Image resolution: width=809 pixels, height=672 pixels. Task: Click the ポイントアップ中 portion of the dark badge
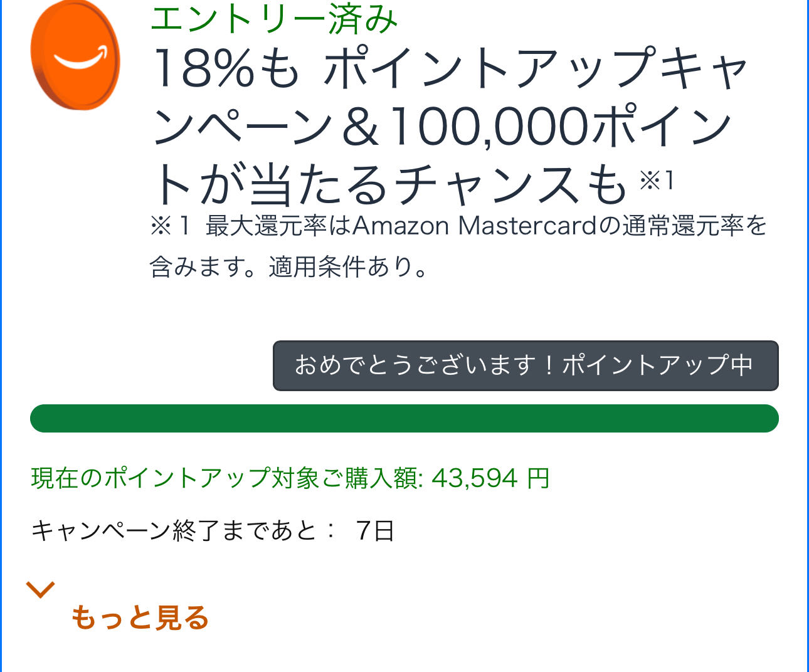click(x=657, y=365)
